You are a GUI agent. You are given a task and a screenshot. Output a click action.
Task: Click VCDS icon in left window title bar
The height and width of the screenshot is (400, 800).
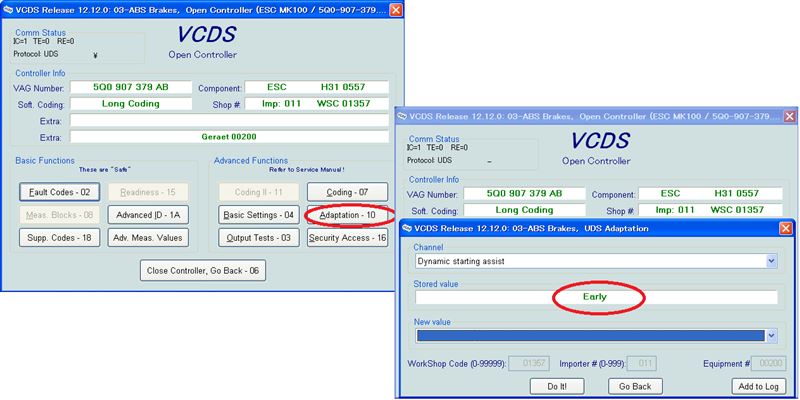pos(8,10)
